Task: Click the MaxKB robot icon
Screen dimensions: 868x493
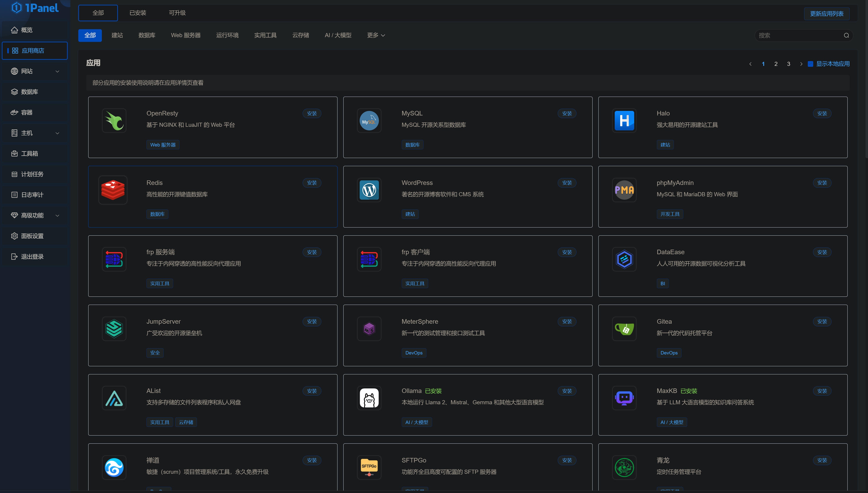Action: (624, 398)
